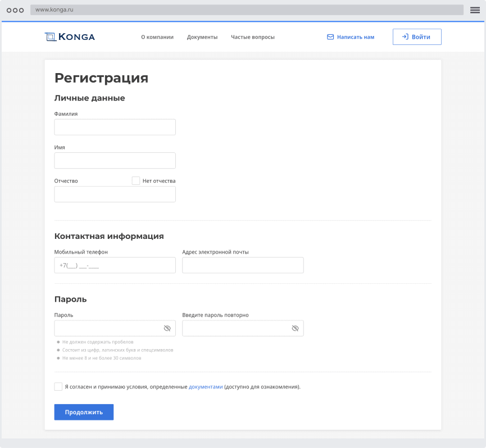Open the О компании menu item
Image resolution: width=486 pixels, height=448 pixels.
pos(157,37)
